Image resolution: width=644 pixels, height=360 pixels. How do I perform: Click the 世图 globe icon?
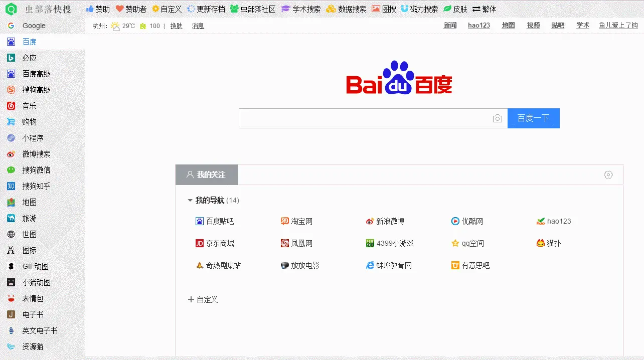click(x=11, y=234)
